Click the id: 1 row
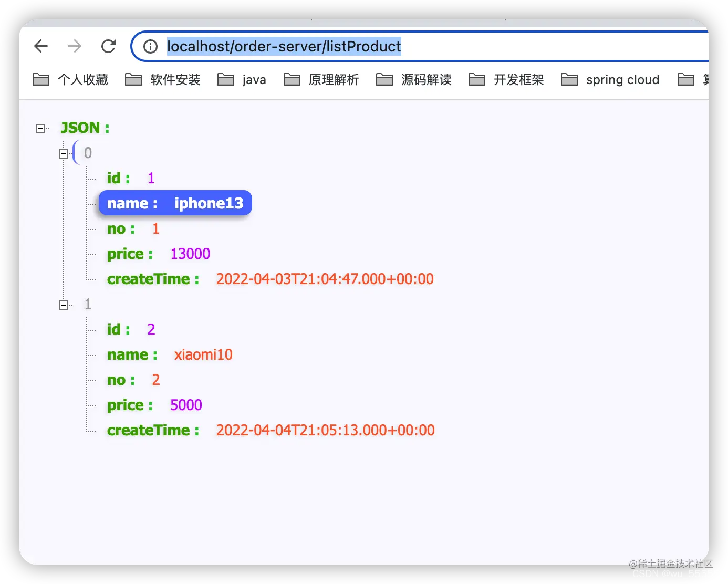The height and width of the screenshot is (584, 728). (x=131, y=178)
